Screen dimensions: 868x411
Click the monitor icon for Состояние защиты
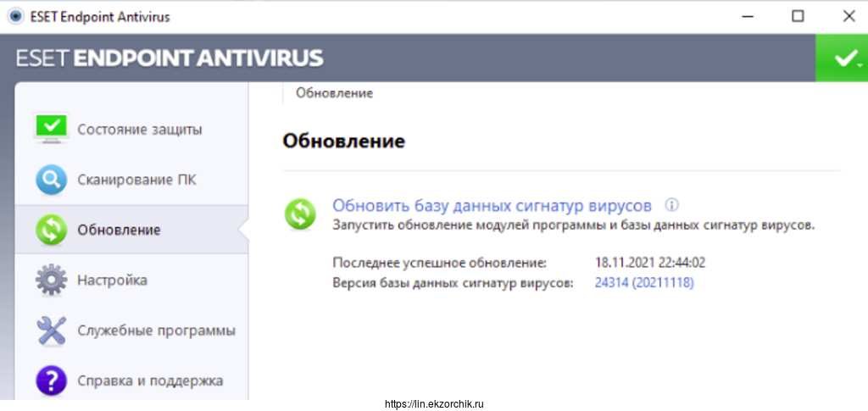(x=51, y=129)
